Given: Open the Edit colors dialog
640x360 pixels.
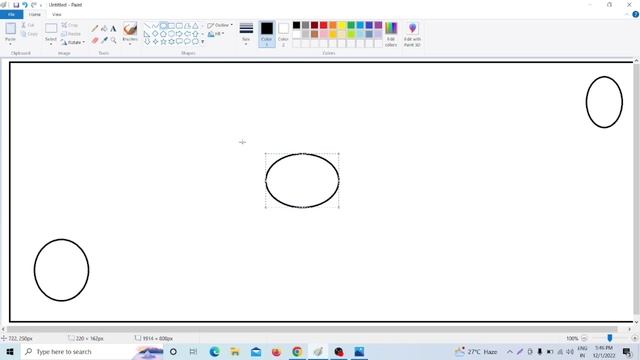Looking at the screenshot, I should tap(391, 34).
